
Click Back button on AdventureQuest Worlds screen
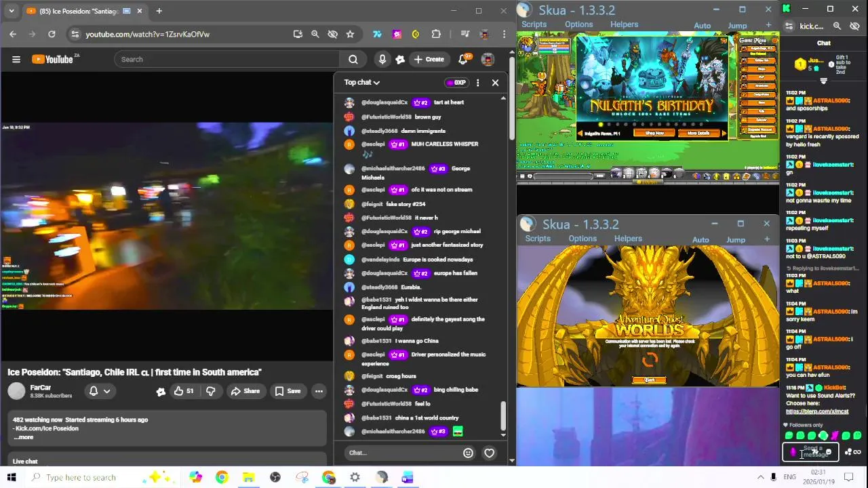649,380
